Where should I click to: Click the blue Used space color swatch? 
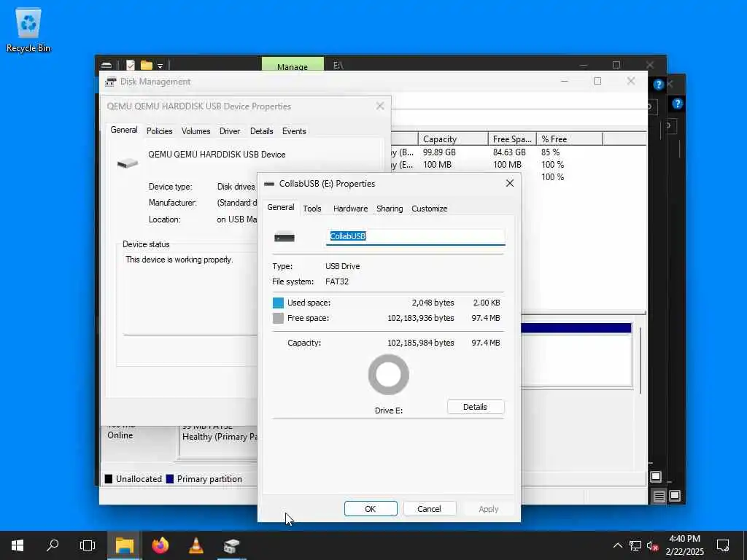[x=278, y=303]
